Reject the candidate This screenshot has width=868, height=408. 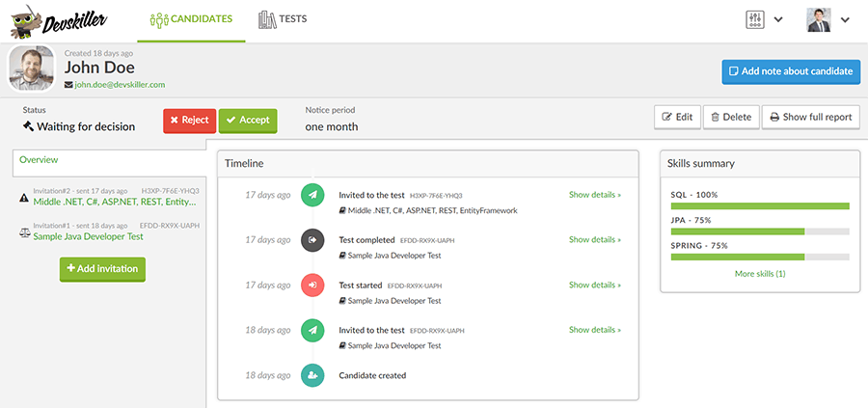[188, 121]
